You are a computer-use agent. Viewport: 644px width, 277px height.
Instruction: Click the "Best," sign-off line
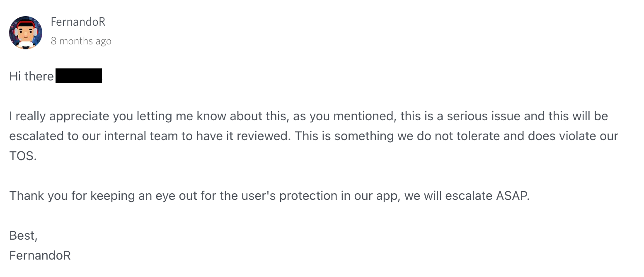[24, 236]
